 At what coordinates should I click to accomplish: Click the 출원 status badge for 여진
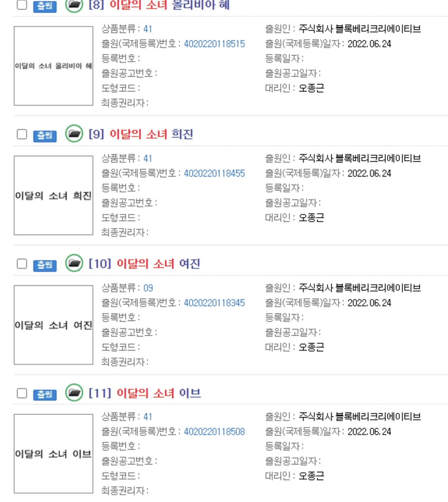(45, 265)
